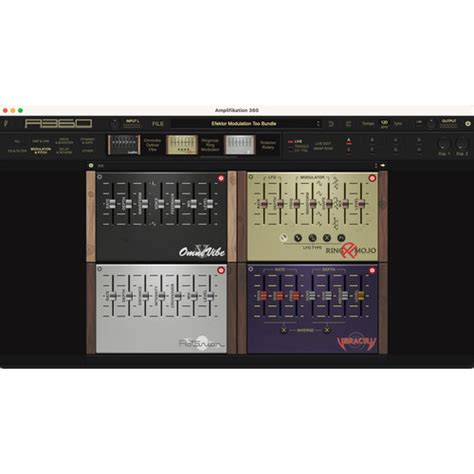This screenshot has height=474, width=474.
Task: Open settings with the gear icon
Action: point(468,124)
